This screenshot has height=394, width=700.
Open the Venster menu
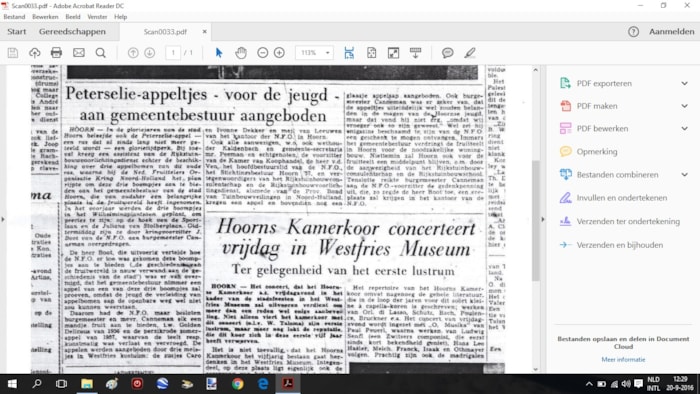tap(97, 17)
